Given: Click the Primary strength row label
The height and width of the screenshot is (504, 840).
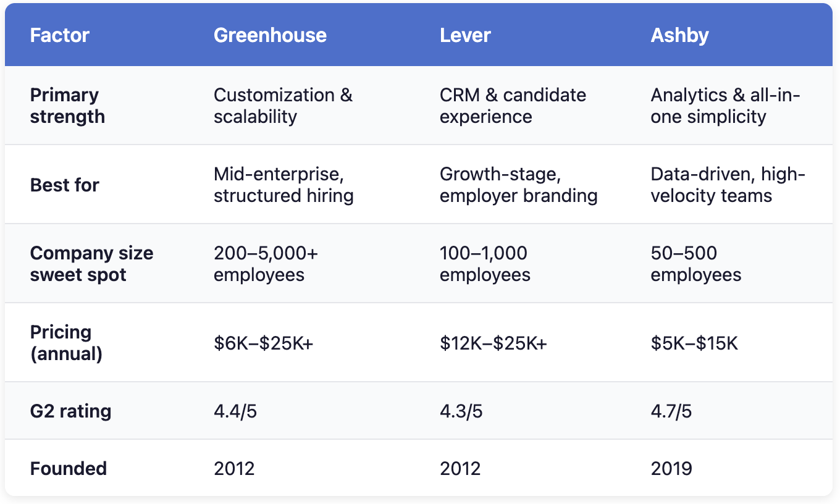Looking at the screenshot, I should click(x=67, y=106).
